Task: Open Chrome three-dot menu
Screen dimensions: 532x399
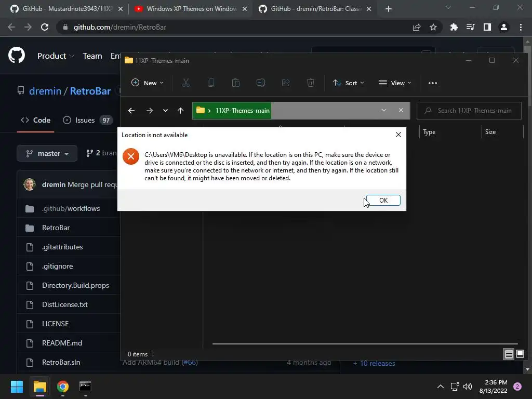Action: (x=521, y=27)
